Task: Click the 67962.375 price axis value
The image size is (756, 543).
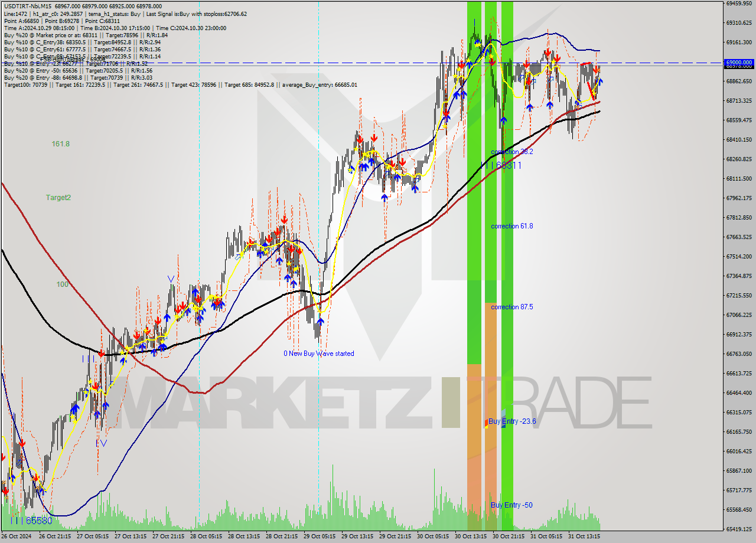Action: coord(739,198)
